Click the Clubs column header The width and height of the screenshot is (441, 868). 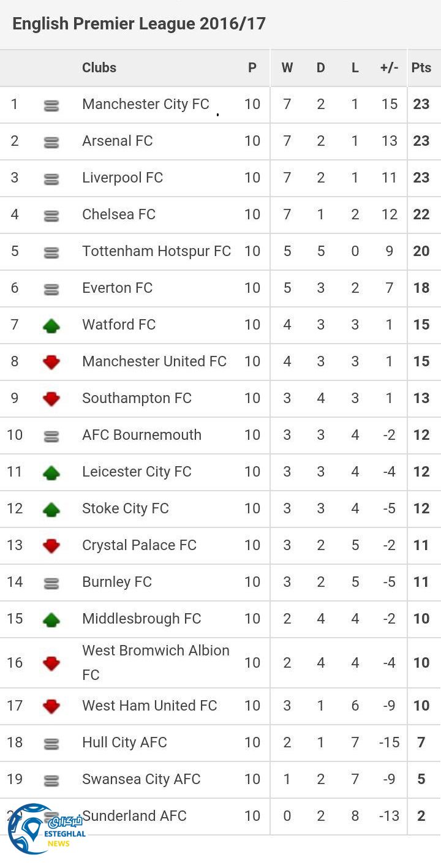coord(99,68)
